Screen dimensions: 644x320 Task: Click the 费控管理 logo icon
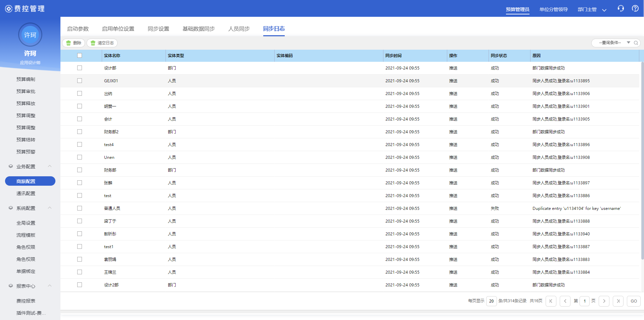click(x=9, y=9)
